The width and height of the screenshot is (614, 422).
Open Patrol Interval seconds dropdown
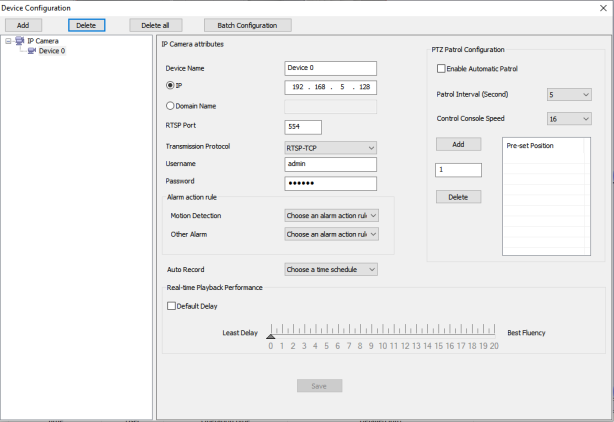(569, 95)
